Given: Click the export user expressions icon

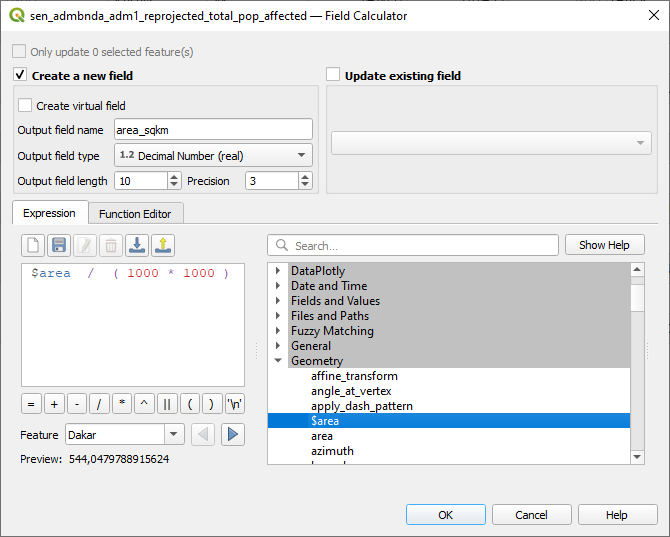Looking at the screenshot, I should (x=163, y=245).
